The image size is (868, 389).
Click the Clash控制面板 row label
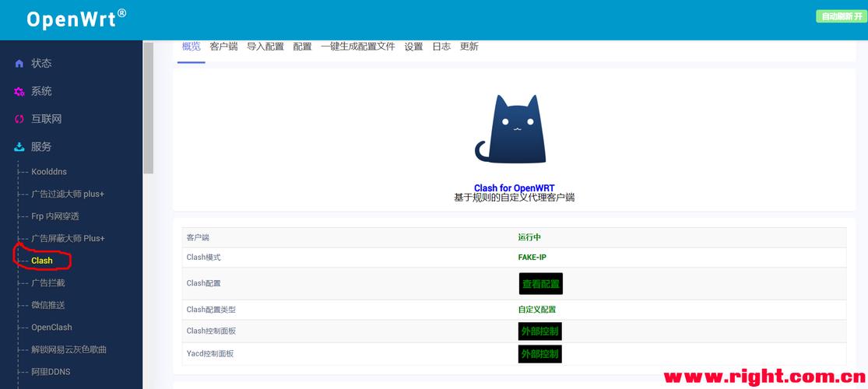pyautogui.click(x=211, y=331)
